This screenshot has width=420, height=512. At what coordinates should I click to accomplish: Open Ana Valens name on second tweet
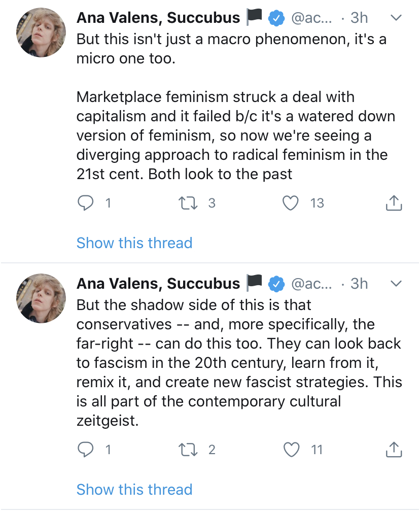click(158, 283)
